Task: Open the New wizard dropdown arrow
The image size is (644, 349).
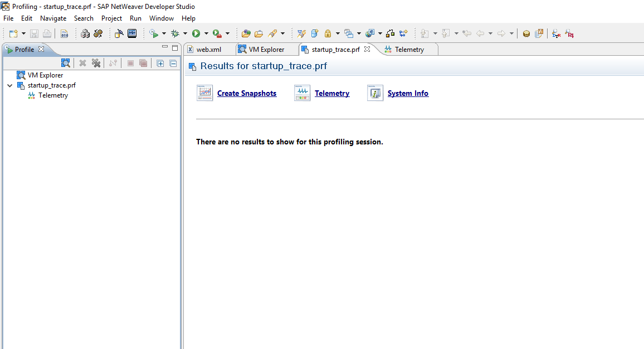Action: coord(23,33)
